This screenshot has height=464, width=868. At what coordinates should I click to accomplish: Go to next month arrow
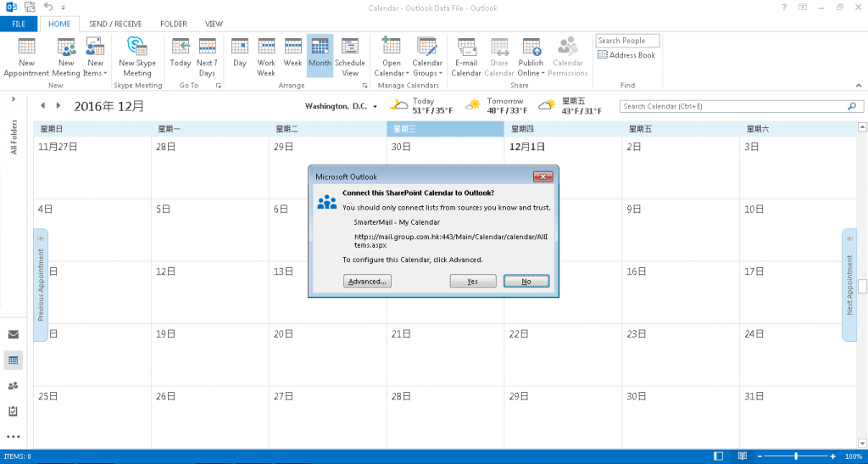58,106
